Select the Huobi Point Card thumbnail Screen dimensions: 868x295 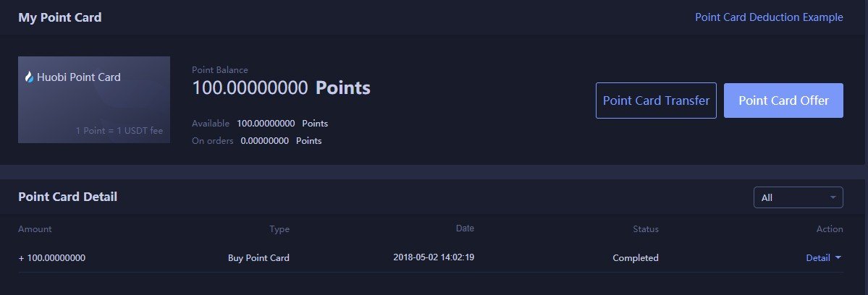(x=94, y=100)
